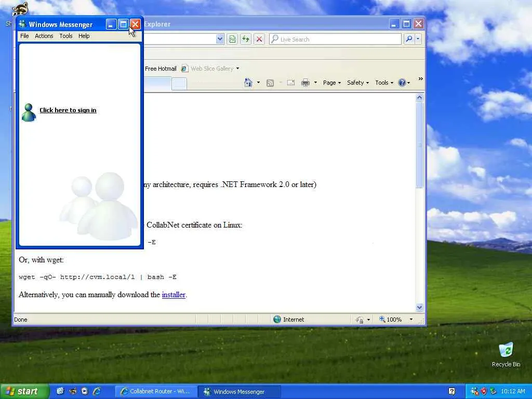Click the 'Done' status bar text
This screenshot has height=399, width=532.
[21, 320]
